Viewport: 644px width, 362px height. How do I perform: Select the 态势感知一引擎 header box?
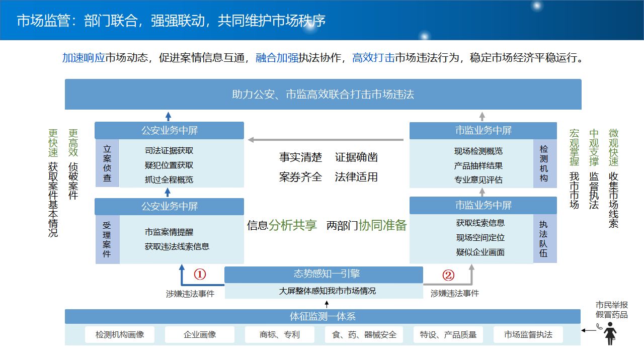tap(324, 275)
